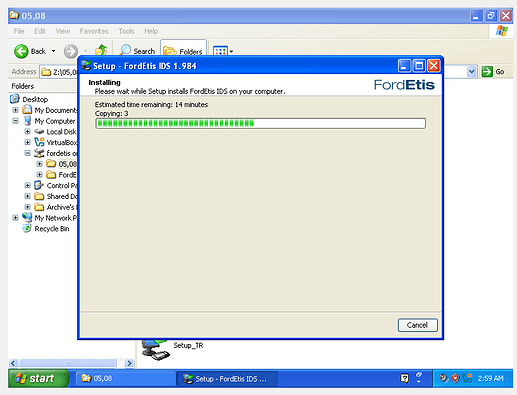Select Desktop in the folder tree

pos(35,99)
